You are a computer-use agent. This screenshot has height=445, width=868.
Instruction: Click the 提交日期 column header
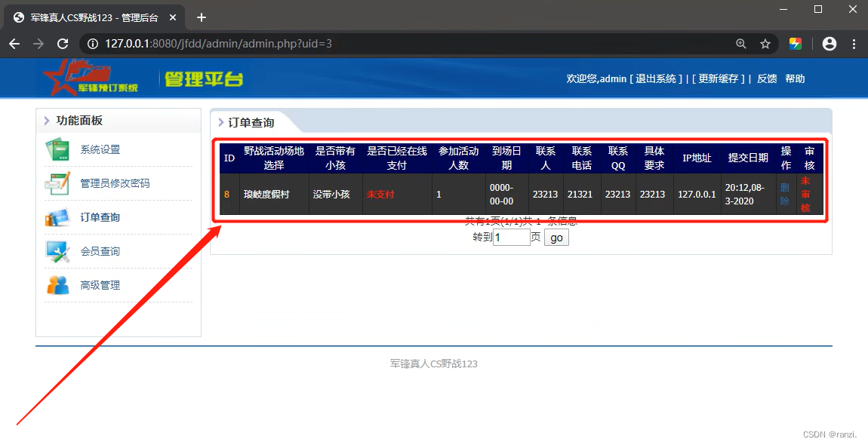748,158
